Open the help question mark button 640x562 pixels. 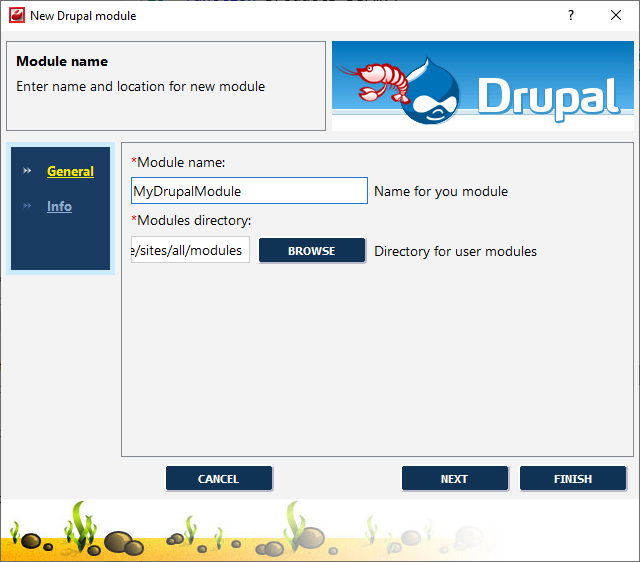(x=571, y=16)
